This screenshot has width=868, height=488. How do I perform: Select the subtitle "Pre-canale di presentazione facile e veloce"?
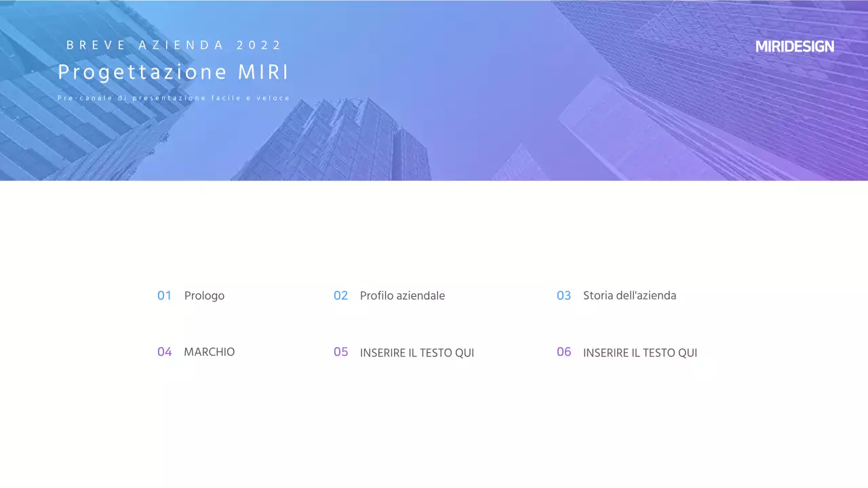174,98
